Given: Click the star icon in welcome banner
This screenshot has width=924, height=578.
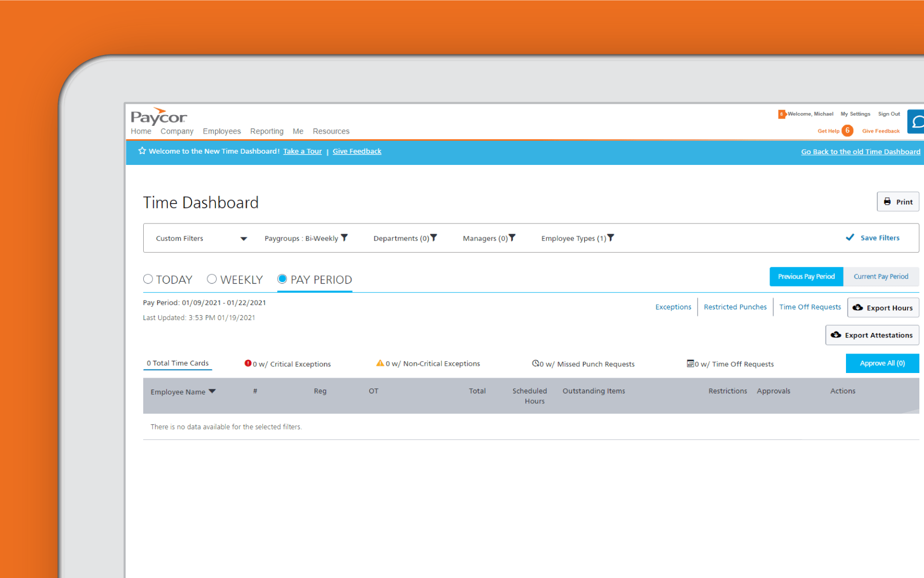Looking at the screenshot, I should tap(142, 151).
